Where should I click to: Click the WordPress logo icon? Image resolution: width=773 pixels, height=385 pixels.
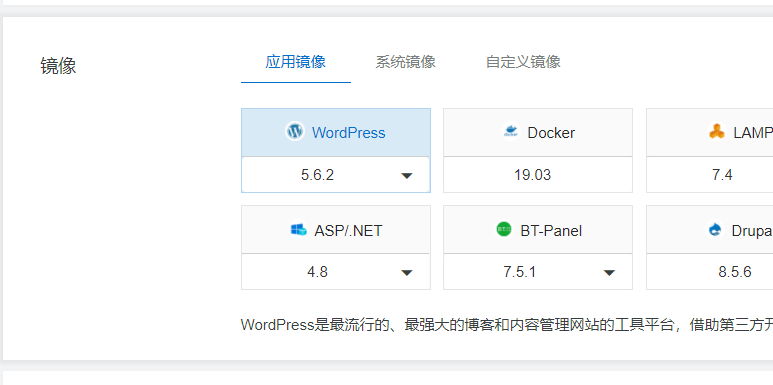pyautogui.click(x=295, y=132)
